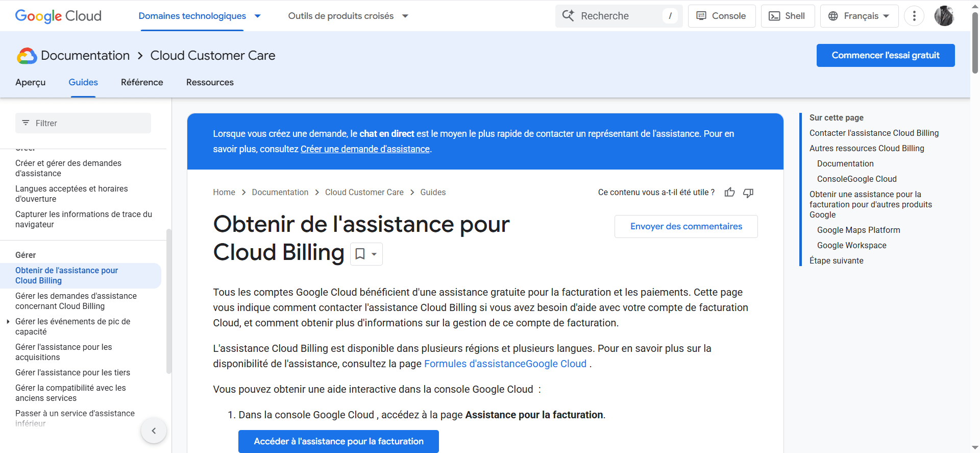
Task: Click the Guides breadcrumb link
Action: pos(433,192)
